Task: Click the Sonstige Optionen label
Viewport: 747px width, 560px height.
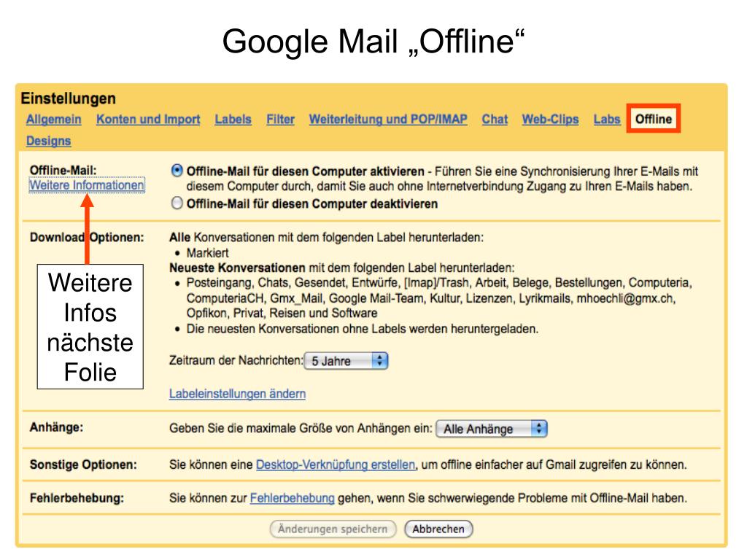Action: pyautogui.click(x=83, y=464)
